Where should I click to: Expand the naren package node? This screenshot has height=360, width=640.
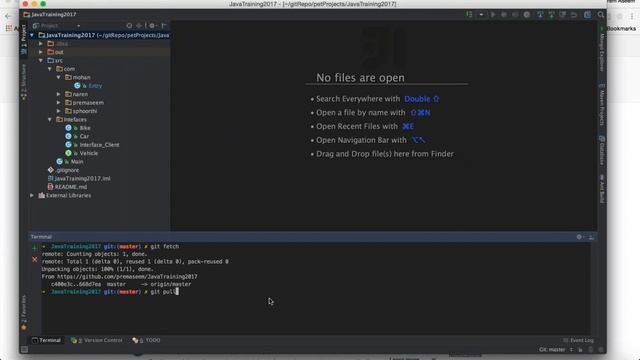pyautogui.click(x=59, y=94)
